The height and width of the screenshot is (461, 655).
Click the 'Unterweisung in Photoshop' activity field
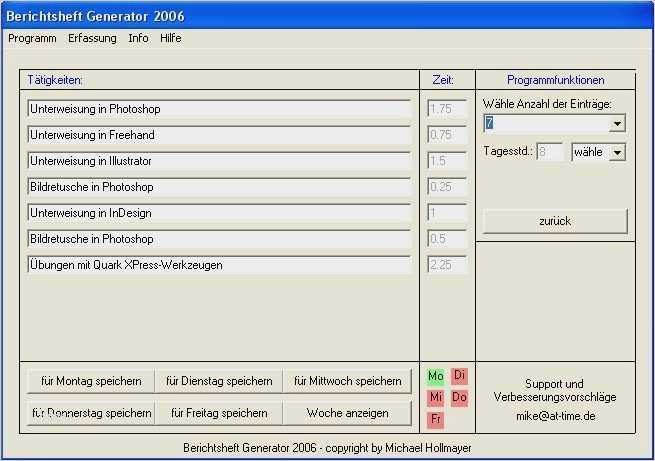click(x=219, y=109)
